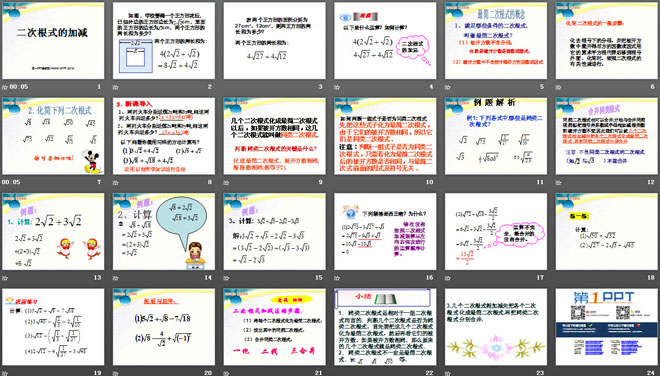Select slide 2 with the square flowerbed diagram

164,41
